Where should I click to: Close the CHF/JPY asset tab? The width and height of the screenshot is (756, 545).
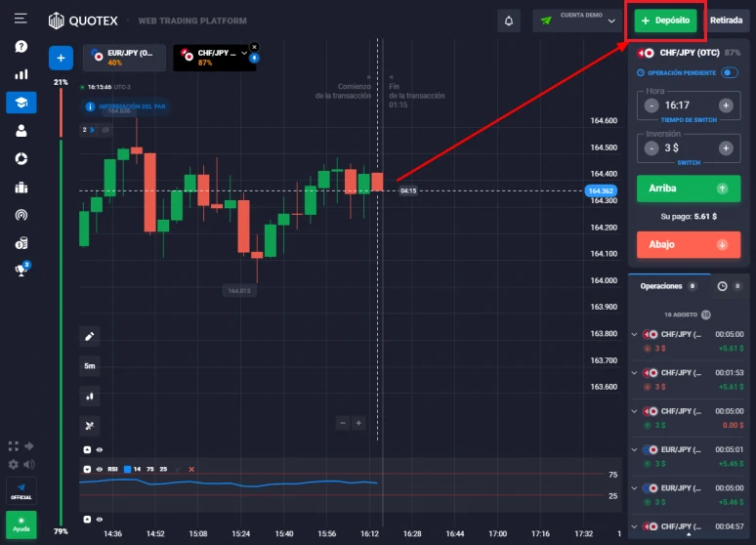point(255,47)
